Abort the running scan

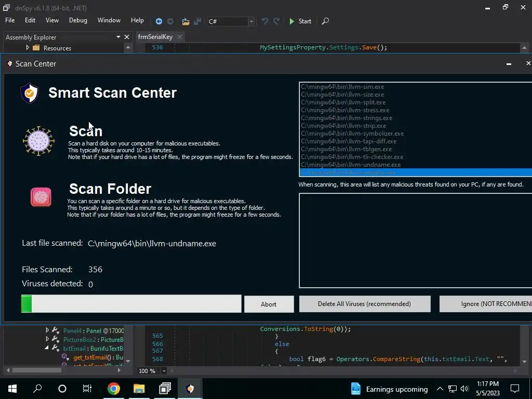click(269, 304)
